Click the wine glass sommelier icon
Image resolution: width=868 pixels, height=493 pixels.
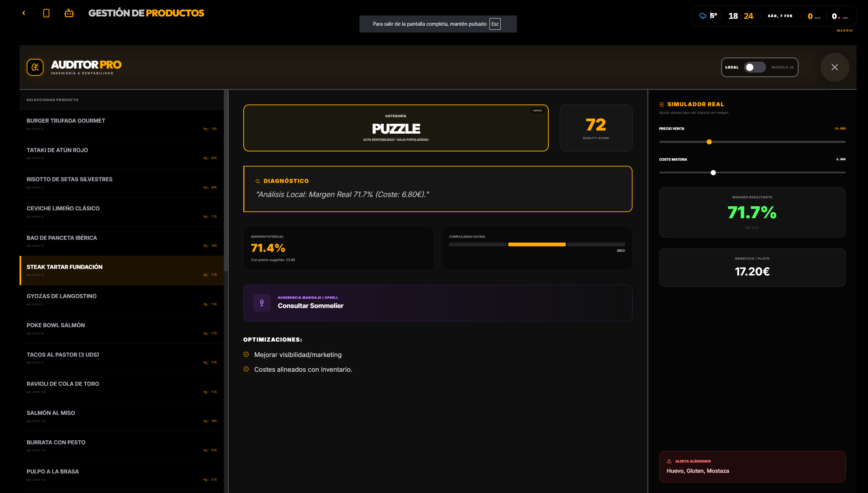(262, 303)
